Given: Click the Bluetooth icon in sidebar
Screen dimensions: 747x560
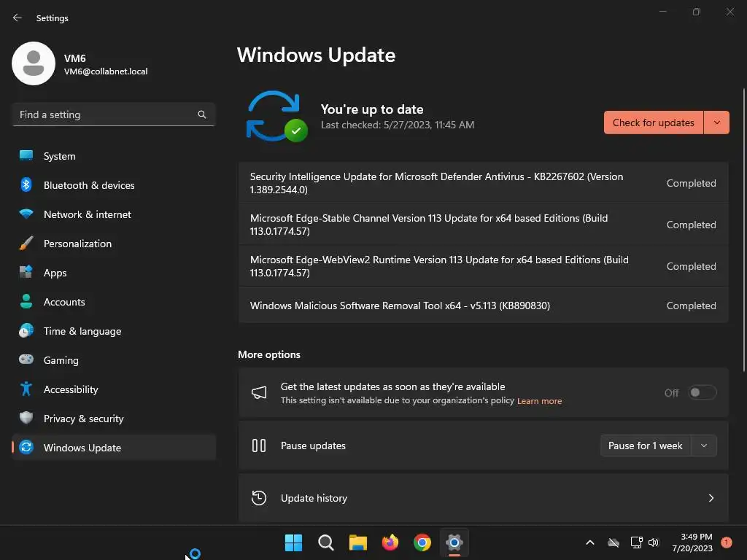Looking at the screenshot, I should [26, 184].
